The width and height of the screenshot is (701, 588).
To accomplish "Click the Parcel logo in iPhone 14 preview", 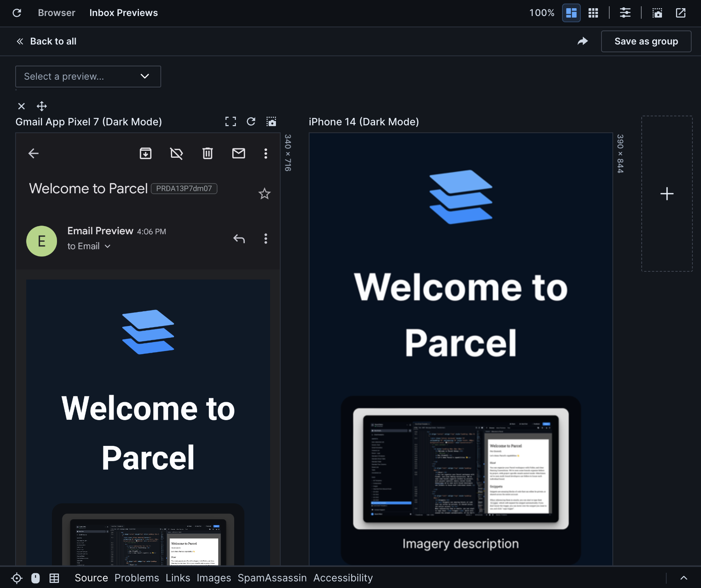I will (461, 197).
